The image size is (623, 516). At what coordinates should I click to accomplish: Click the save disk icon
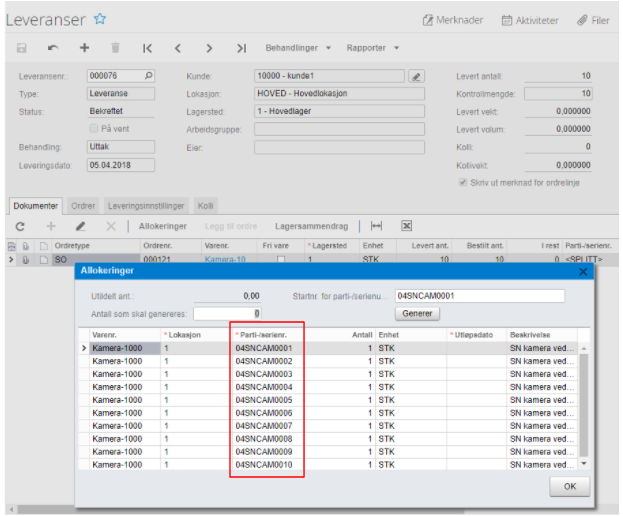[21, 48]
